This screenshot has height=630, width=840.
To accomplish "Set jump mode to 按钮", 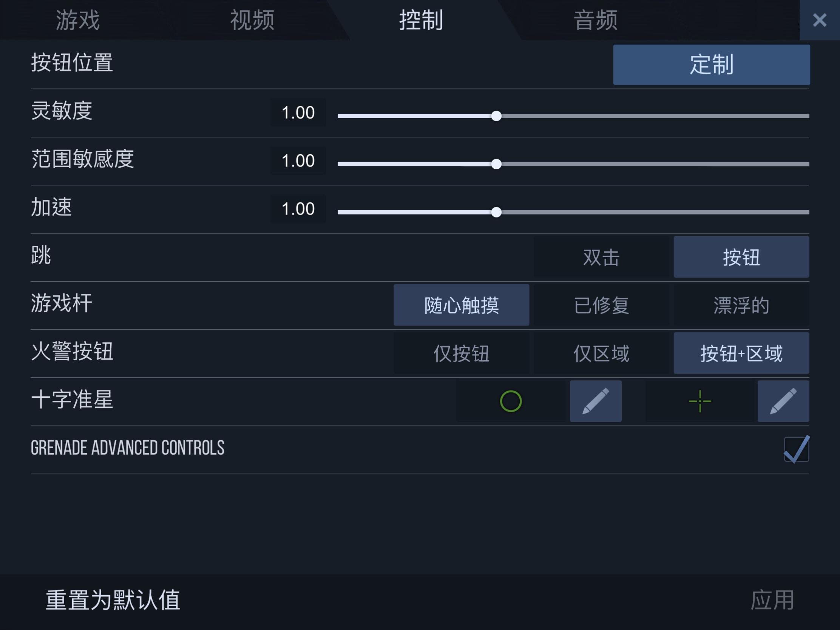I will 741,257.
